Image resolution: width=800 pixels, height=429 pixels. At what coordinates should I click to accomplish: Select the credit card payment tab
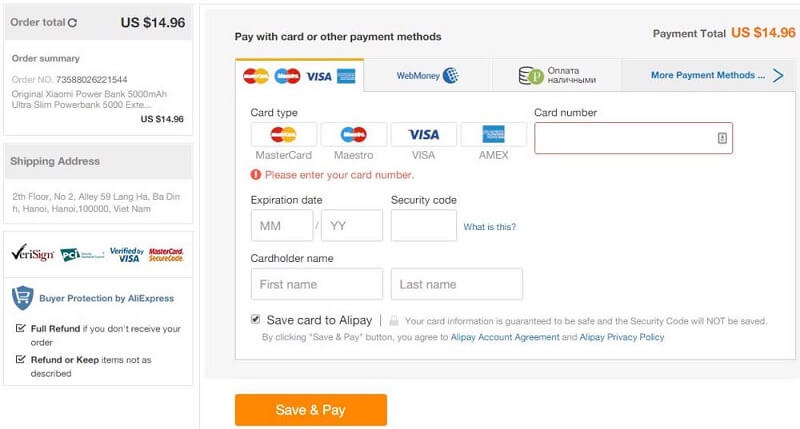(x=299, y=75)
